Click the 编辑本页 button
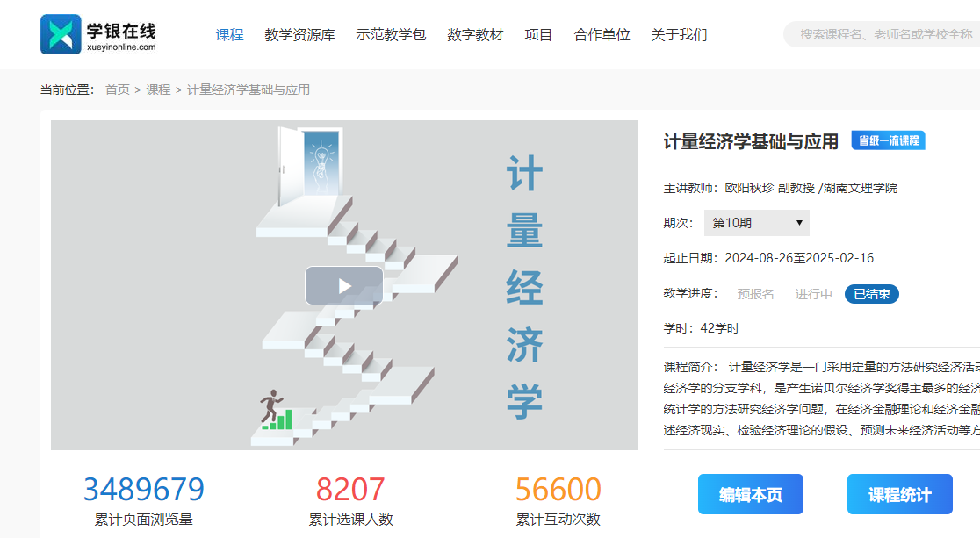Screen dimensions: 980x538 coord(750,494)
